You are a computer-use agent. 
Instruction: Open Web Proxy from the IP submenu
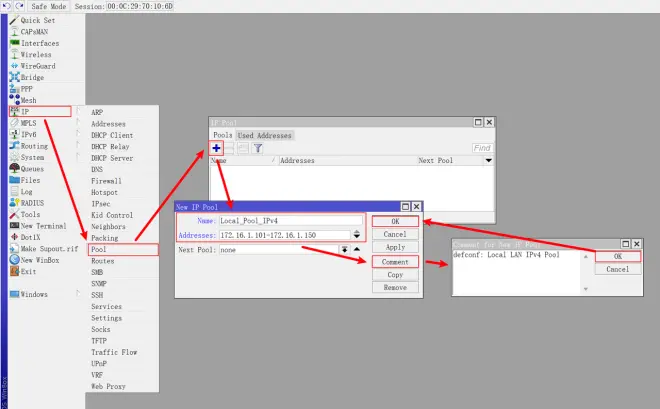(108, 386)
